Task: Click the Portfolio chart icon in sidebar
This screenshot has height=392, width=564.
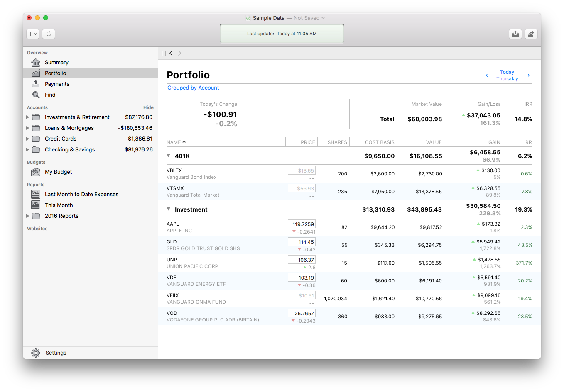Action: click(36, 73)
